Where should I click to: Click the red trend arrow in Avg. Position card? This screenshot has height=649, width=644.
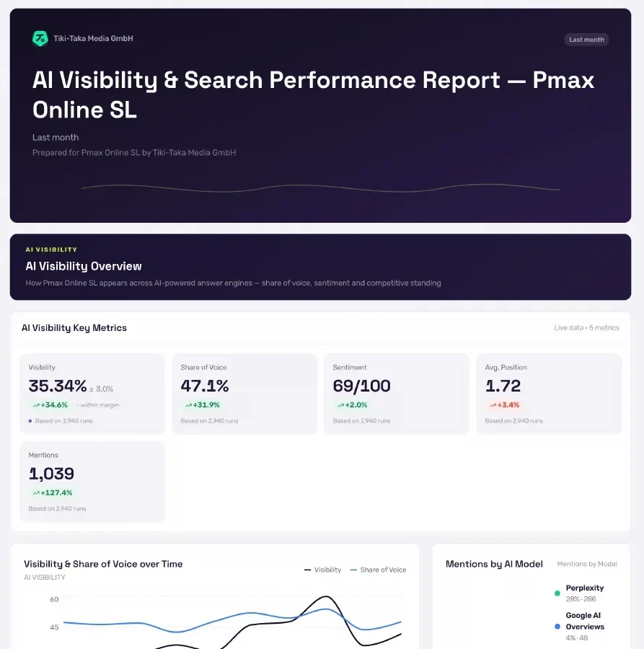click(x=493, y=405)
